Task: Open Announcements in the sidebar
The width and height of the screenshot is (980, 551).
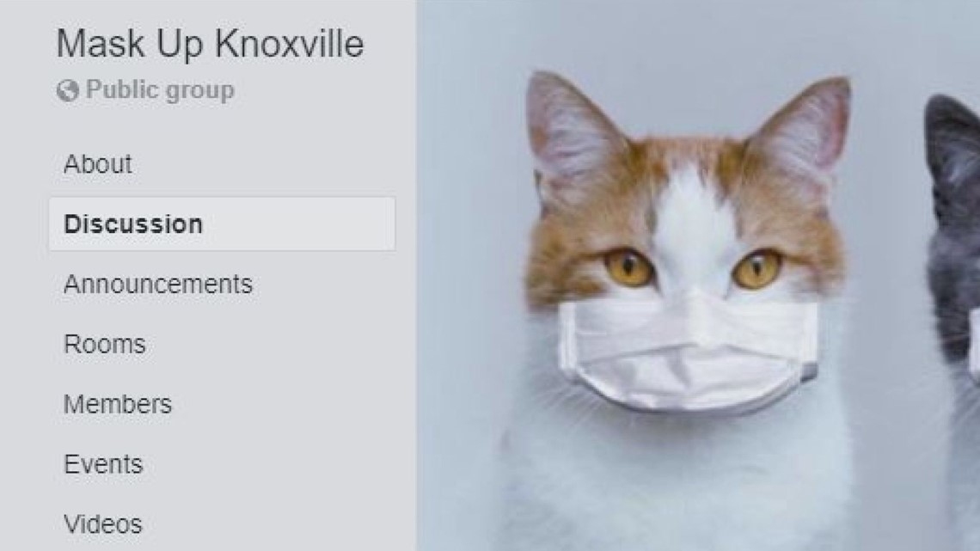Action: tap(158, 285)
